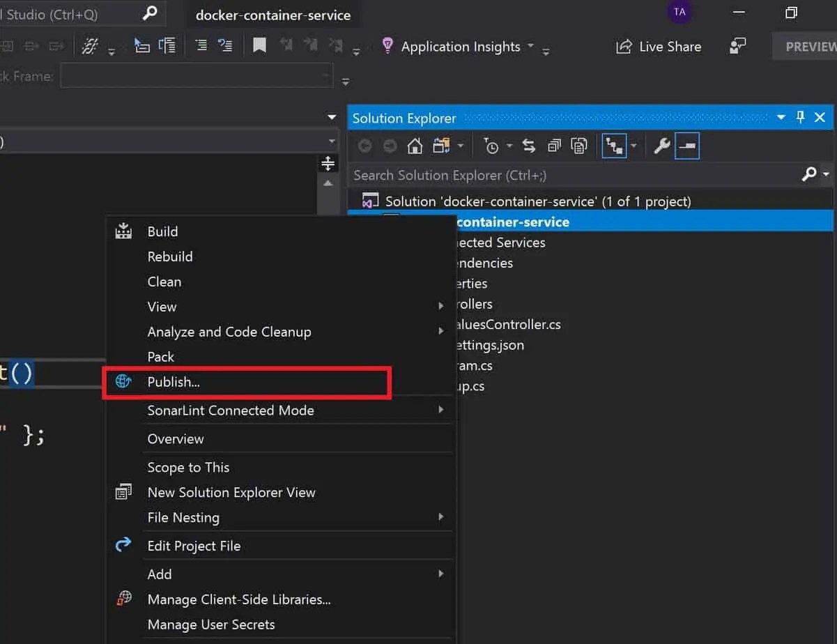Viewport: 837px width, 644px height.
Task: Open the Stack Frame combo box
Action: tap(196, 75)
